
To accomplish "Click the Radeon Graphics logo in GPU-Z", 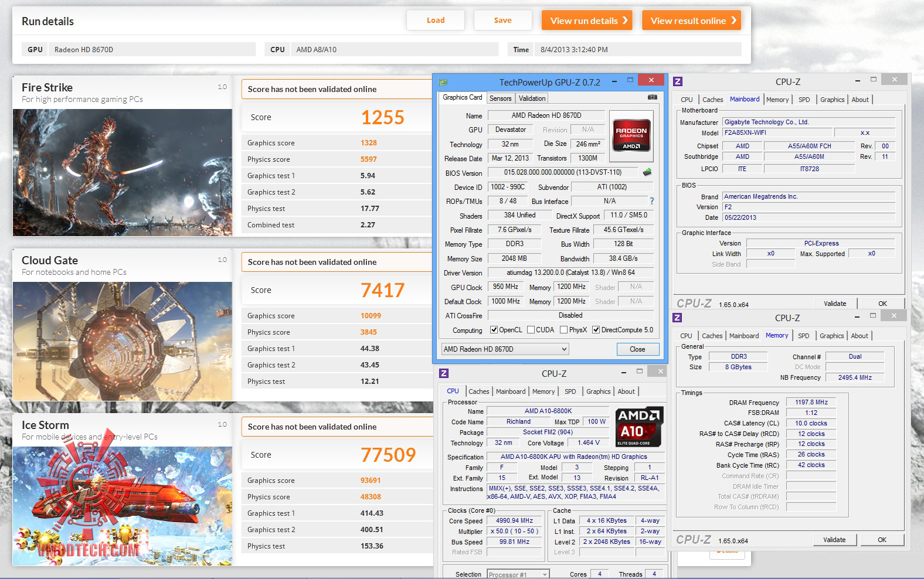I will 631,137.
